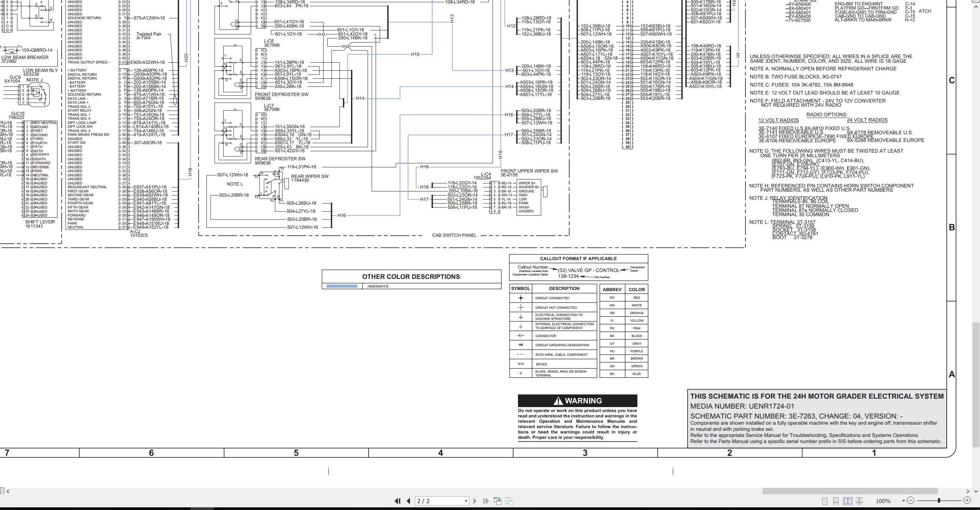The height and width of the screenshot is (510, 980).
Task: Click RADIO OPTIONS heading
Action: point(827,115)
